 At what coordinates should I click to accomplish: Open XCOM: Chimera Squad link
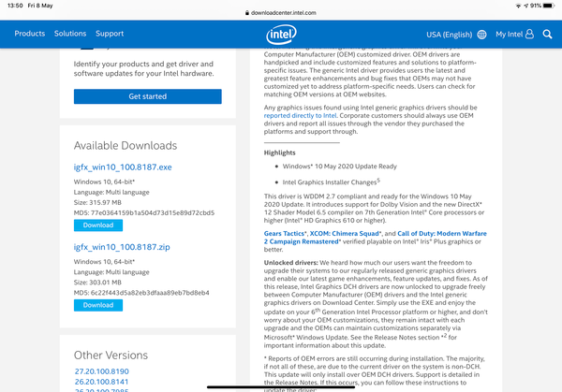point(345,233)
